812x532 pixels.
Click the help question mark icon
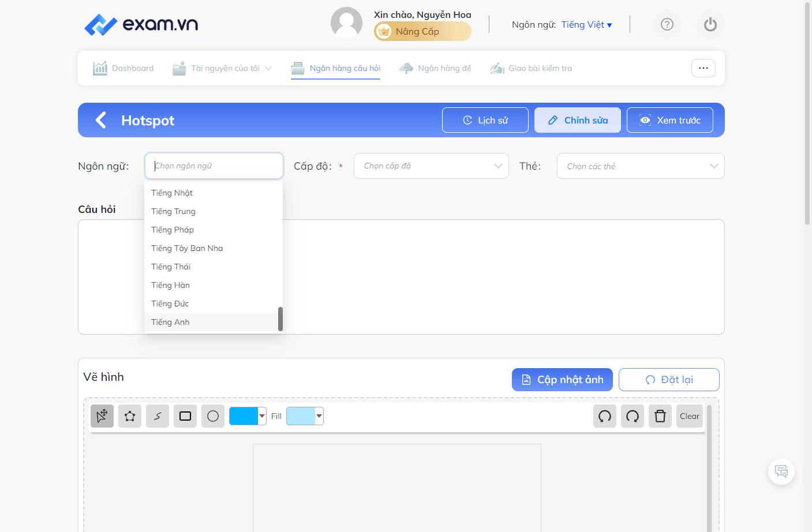tap(667, 24)
